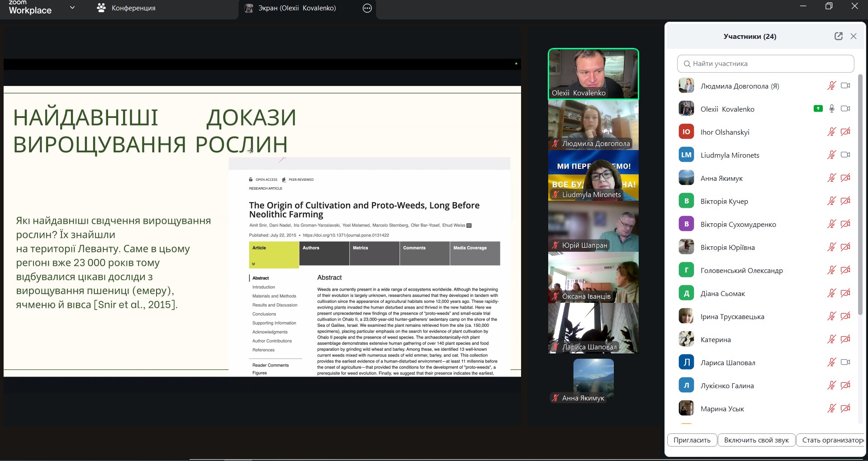
Task: Click the participants list scrollbar
Action: point(860,194)
